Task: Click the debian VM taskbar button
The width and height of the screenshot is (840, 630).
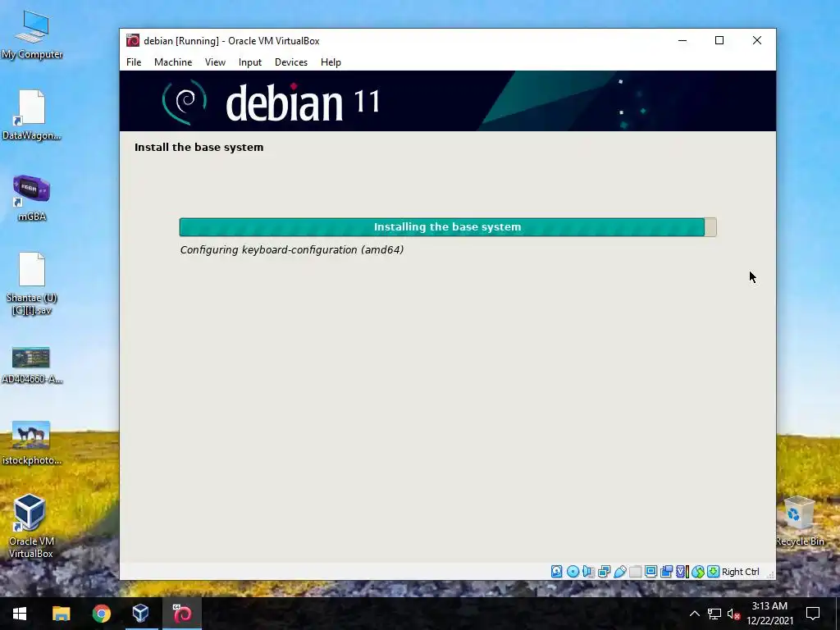Action: [x=181, y=614]
